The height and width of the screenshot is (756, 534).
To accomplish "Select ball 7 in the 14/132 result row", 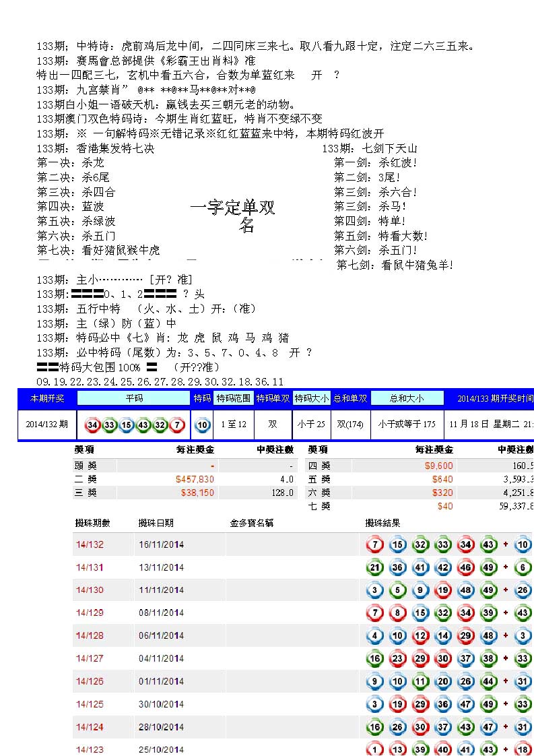I will tap(375, 544).
